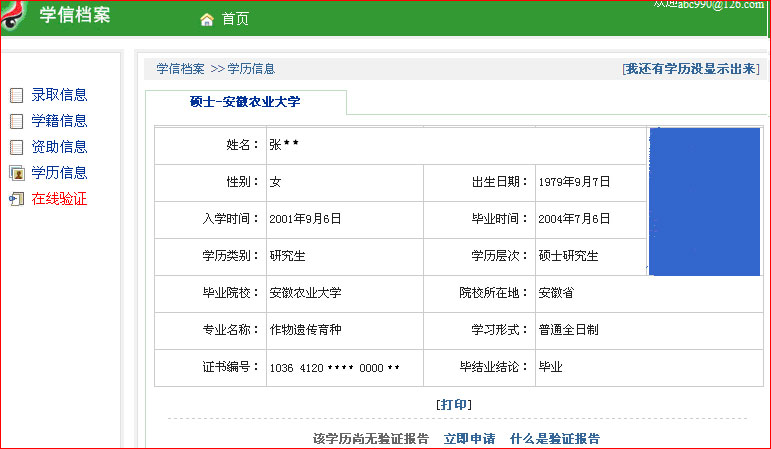This screenshot has width=771, height=449.
Task: Click enrollment date 2001年9月6日
Action: pyautogui.click(x=305, y=219)
